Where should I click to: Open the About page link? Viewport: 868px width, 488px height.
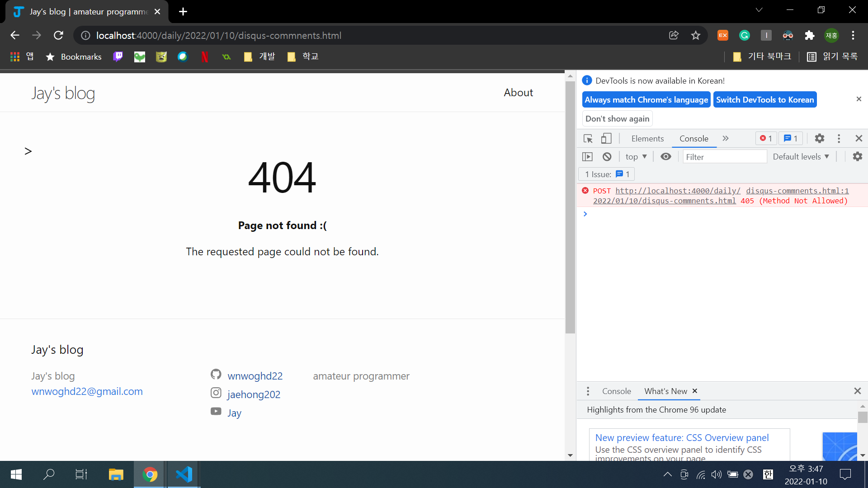tap(518, 93)
